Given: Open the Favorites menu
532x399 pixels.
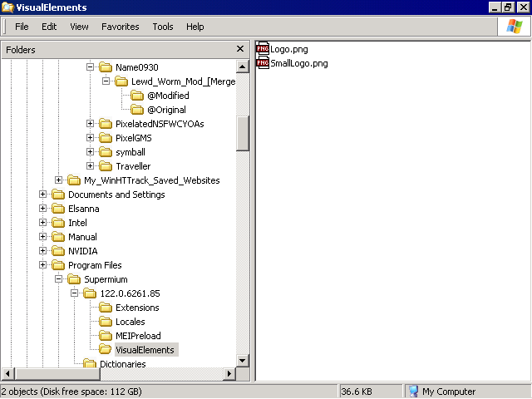Looking at the screenshot, I should (120, 27).
